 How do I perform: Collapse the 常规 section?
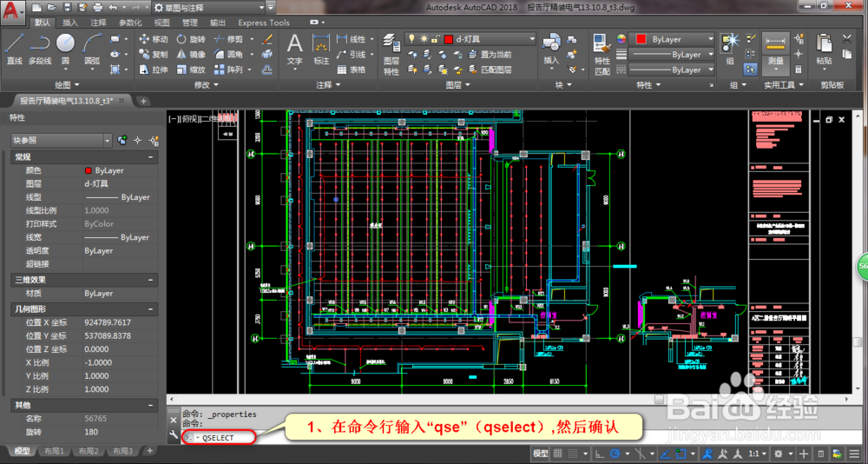150,157
